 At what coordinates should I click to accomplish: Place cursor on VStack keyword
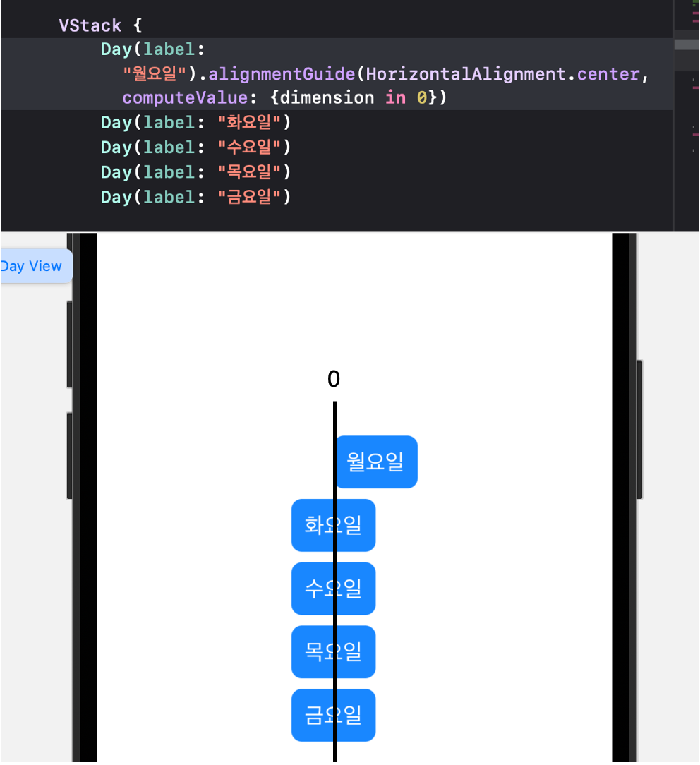[x=90, y=25]
